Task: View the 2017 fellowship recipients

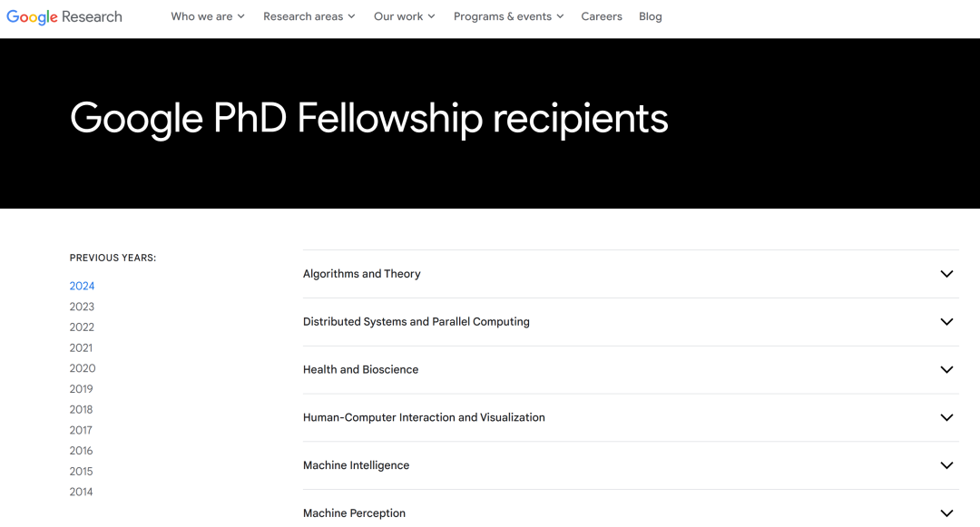Action: coord(81,430)
